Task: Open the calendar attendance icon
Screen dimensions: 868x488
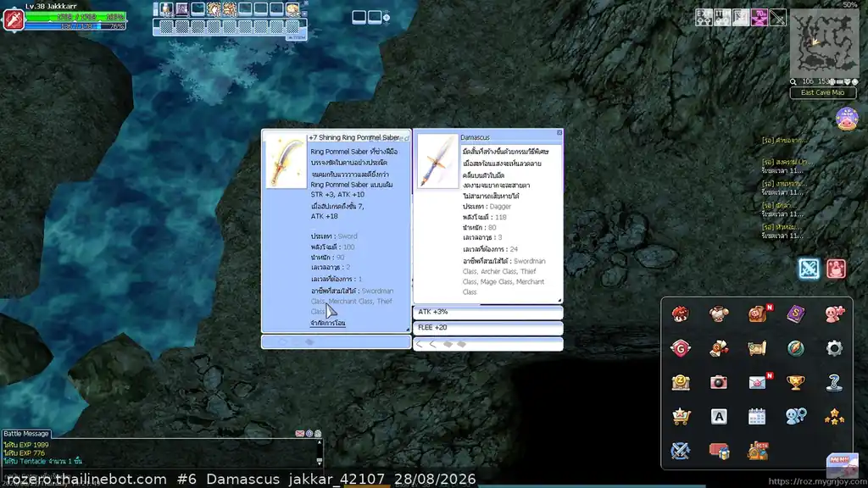Action: (757, 417)
